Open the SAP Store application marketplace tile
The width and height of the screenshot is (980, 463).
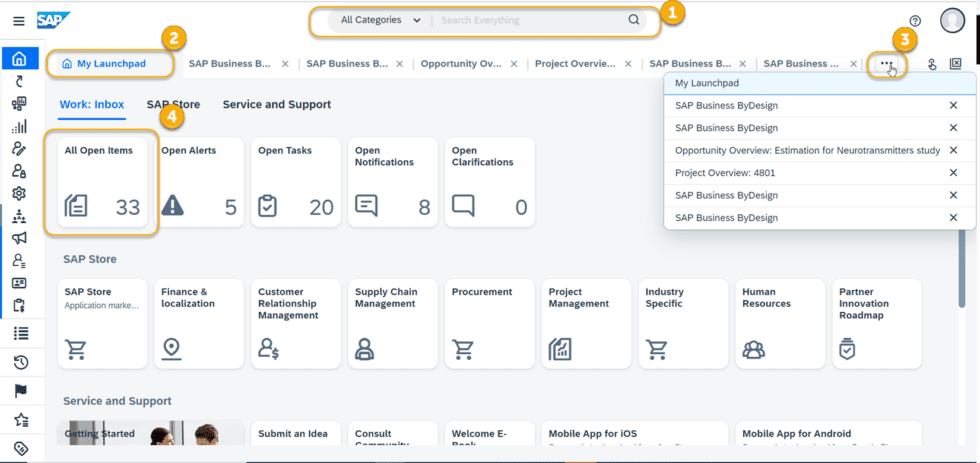102,324
